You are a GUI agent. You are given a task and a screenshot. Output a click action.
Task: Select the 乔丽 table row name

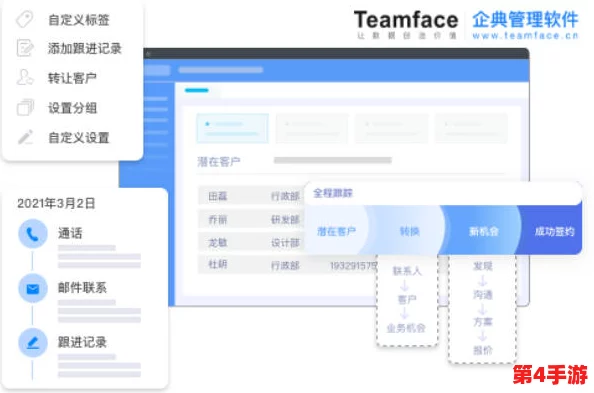[x=218, y=219]
